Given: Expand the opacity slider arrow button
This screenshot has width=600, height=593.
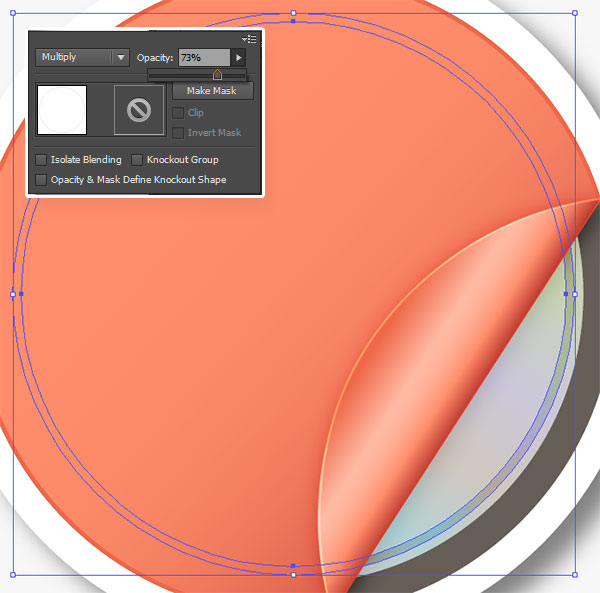Looking at the screenshot, I should click(238, 57).
